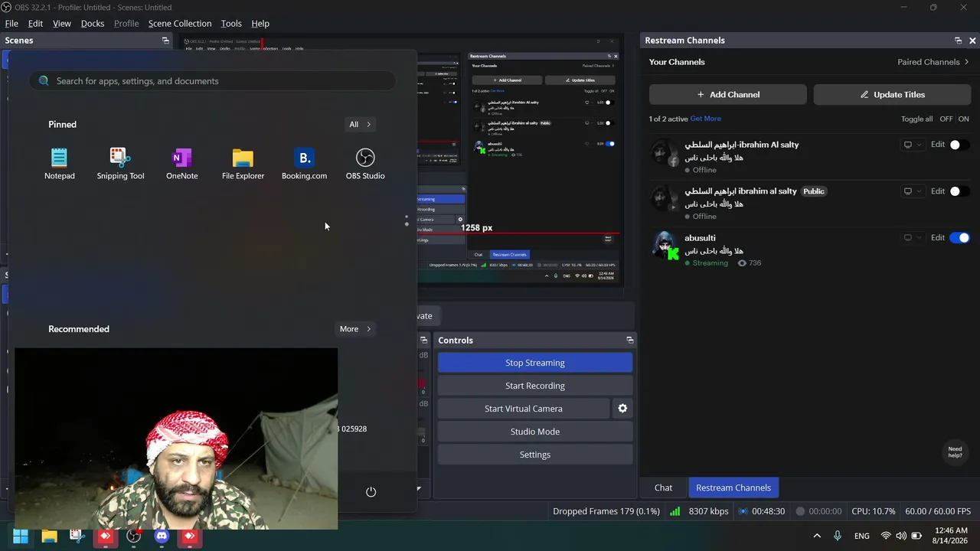Open Virtual Camera settings gear
The image size is (980, 551).
coord(622,409)
